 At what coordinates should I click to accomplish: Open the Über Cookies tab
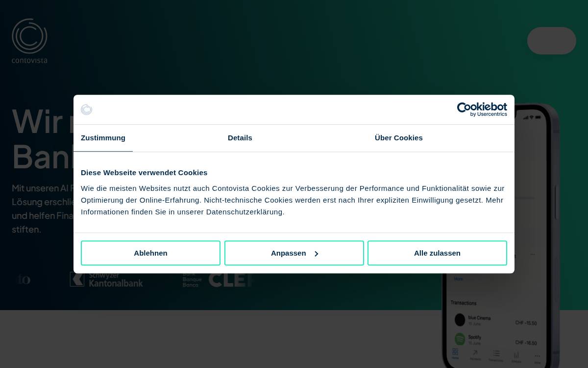399,138
